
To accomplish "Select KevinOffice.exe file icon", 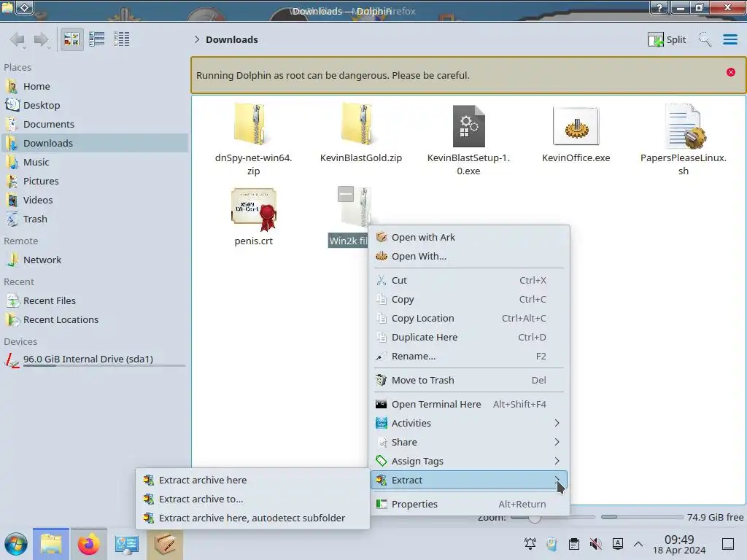I will coord(576,126).
